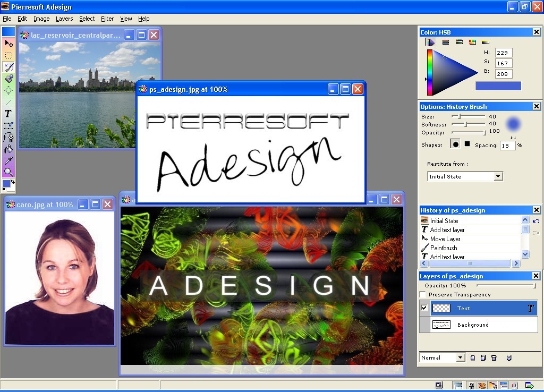
Task: Open the Image menu
Action: (x=41, y=19)
